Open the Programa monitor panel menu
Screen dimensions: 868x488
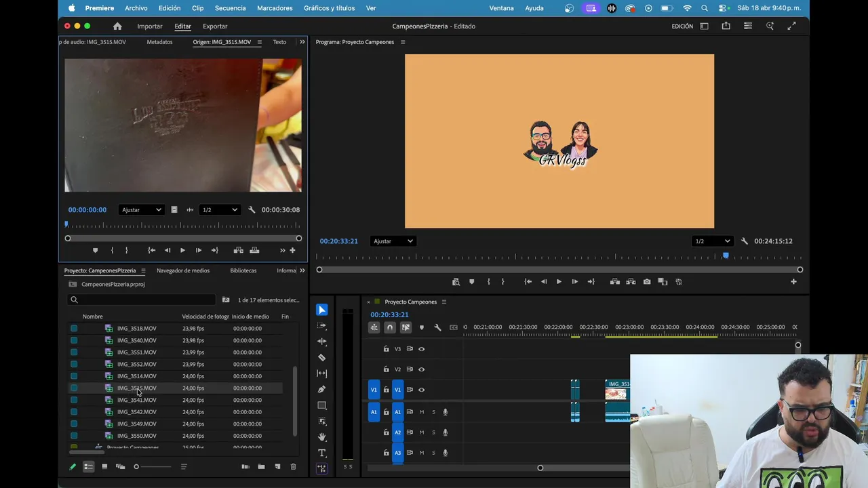[403, 42]
